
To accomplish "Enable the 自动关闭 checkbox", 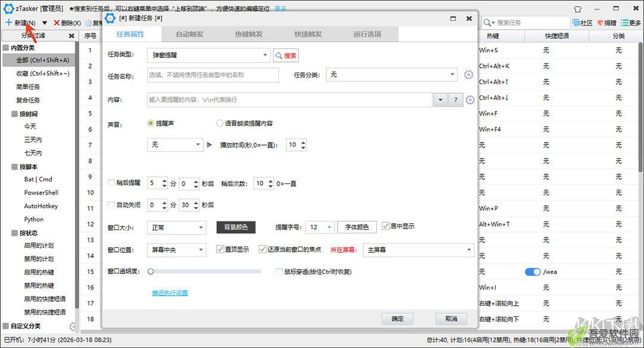I will (112, 205).
